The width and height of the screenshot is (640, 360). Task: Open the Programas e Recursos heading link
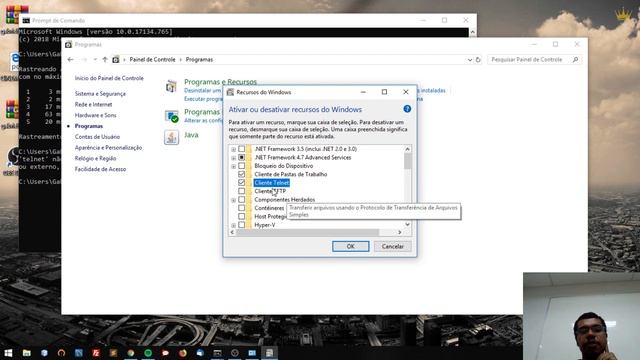[x=220, y=82]
